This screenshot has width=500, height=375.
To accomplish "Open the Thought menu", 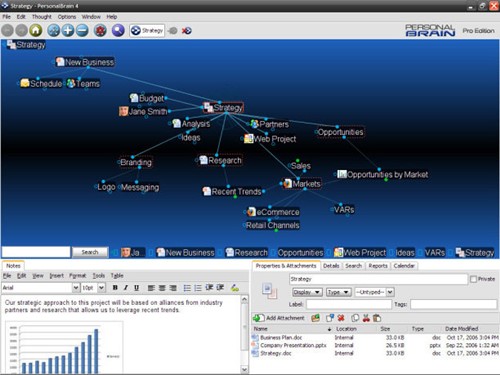I will [42, 17].
